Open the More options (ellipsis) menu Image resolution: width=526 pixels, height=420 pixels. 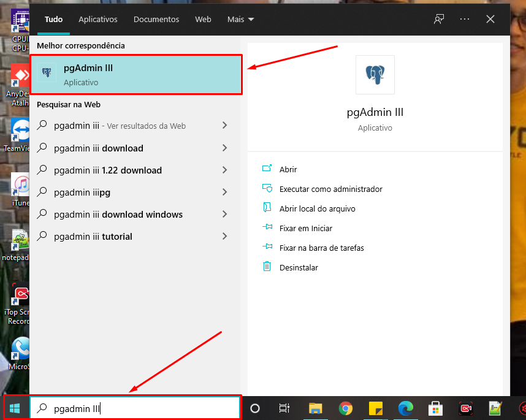coord(465,19)
